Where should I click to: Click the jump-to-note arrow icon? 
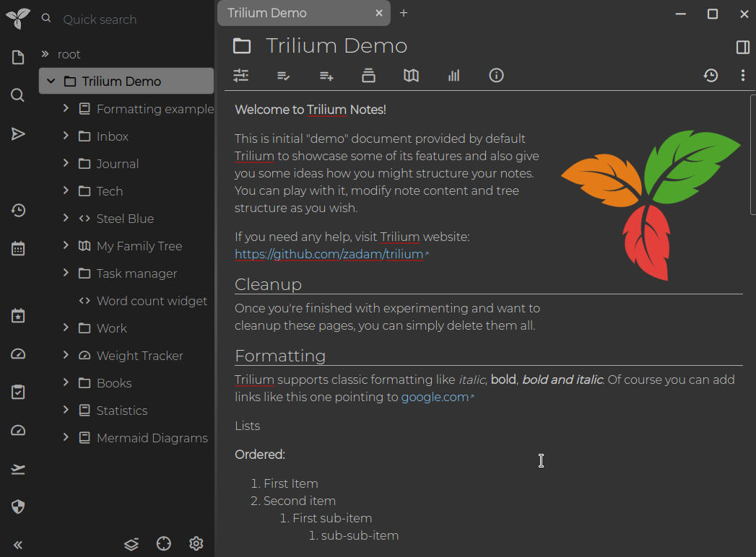point(18,133)
